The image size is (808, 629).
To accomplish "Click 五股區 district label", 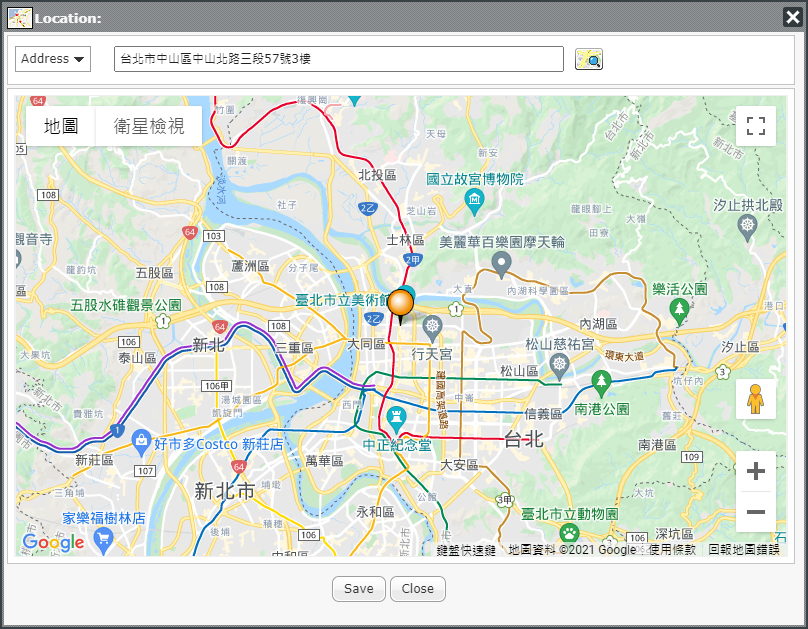I will (x=155, y=273).
